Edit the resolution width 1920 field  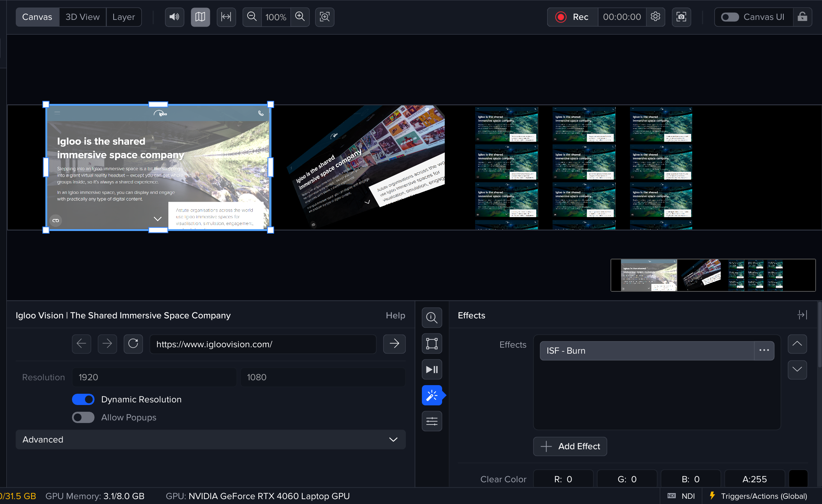(154, 377)
